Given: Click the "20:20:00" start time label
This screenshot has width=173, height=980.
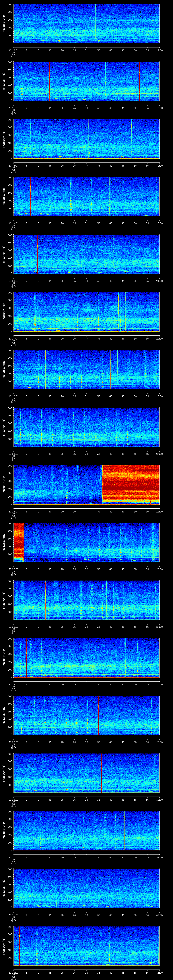Looking at the screenshot, I should pyautogui.click(x=13, y=281).
